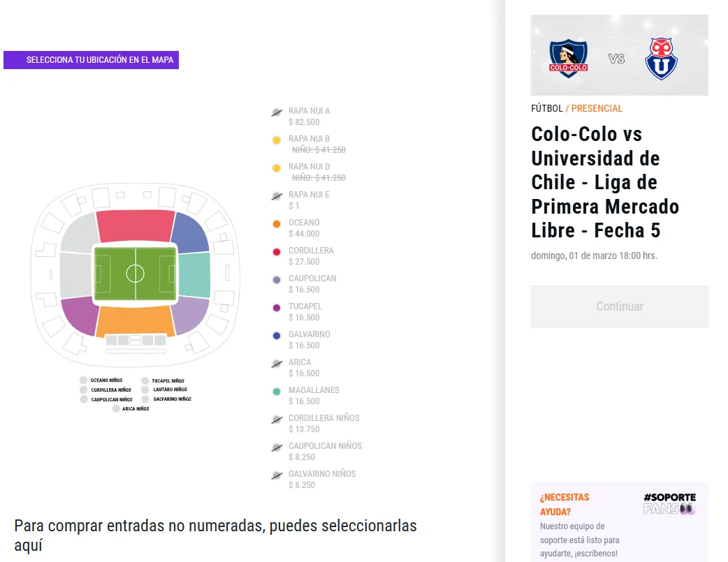
Task: Select the FÚTBOL breadcrumb category
Action: point(546,108)
